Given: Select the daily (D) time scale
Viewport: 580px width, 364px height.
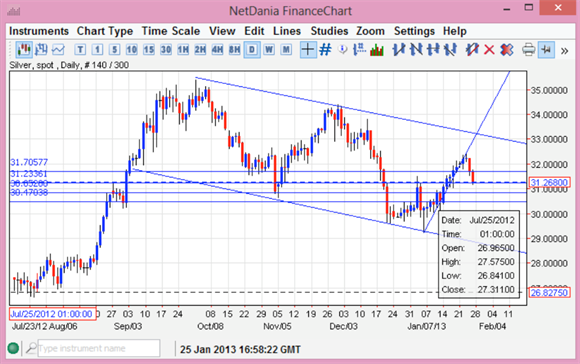Looking at the screenshot, I should coord(252,50).
